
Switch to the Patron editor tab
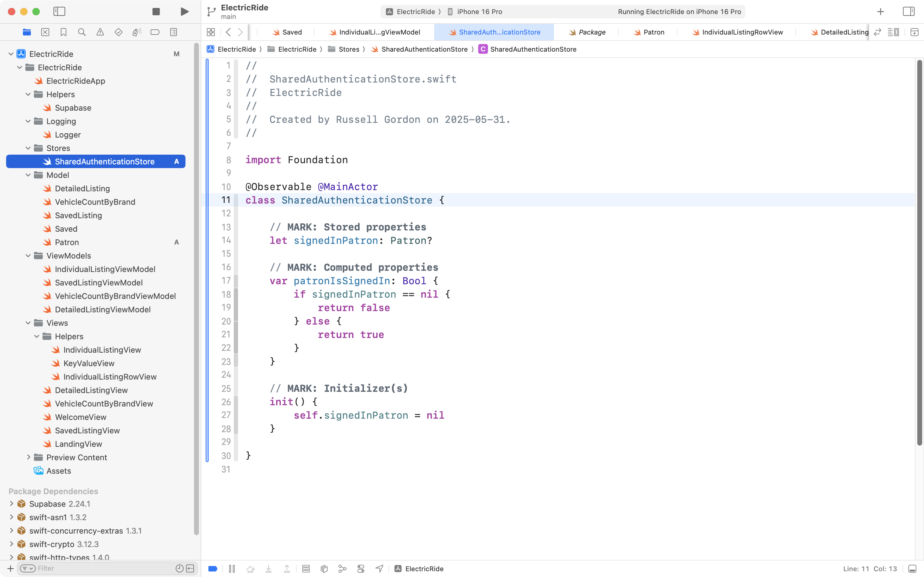[x=653, y=32]
